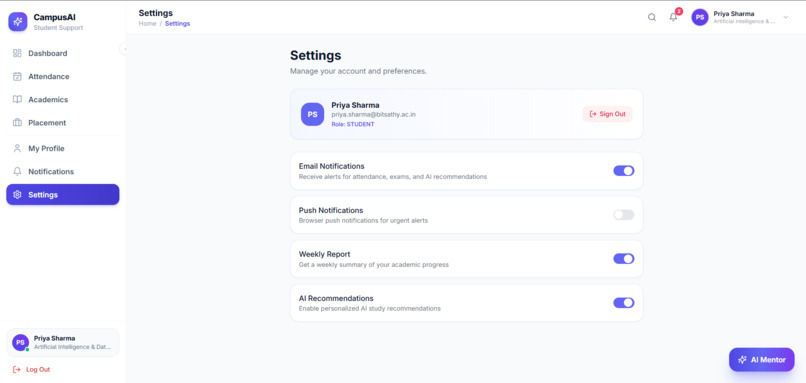
Task: Open the AI Mentor button
Action: click(761, 360)
